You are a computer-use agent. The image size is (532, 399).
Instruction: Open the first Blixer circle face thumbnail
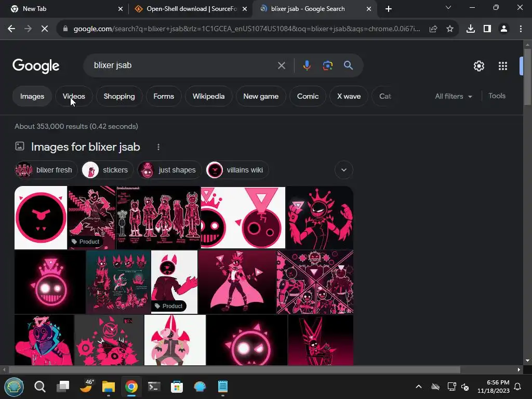(41, 218)
